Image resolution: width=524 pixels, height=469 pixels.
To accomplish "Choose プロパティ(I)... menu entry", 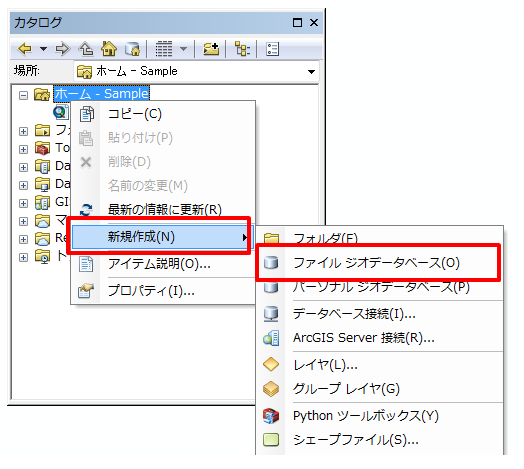I will (x=163, y=291).
